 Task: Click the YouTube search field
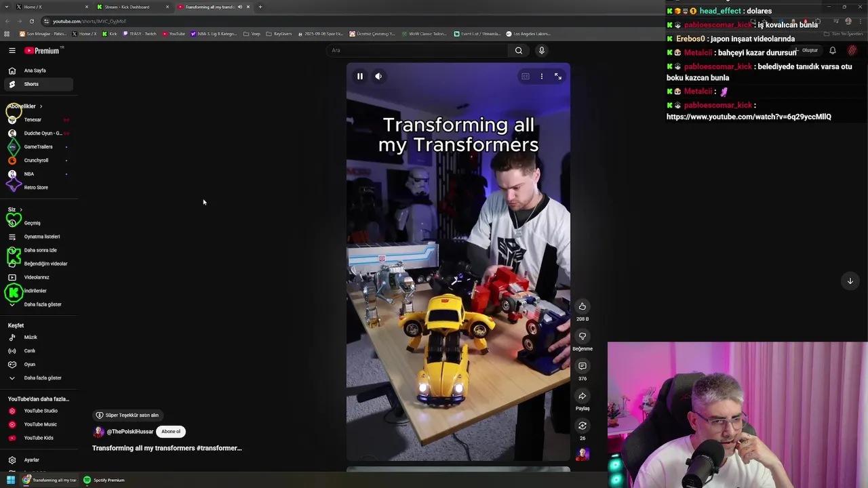coord(417,50)
